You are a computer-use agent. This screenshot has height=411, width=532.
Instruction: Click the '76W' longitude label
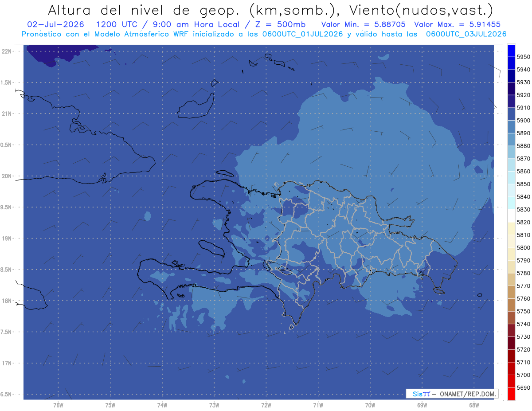point(58,405)
